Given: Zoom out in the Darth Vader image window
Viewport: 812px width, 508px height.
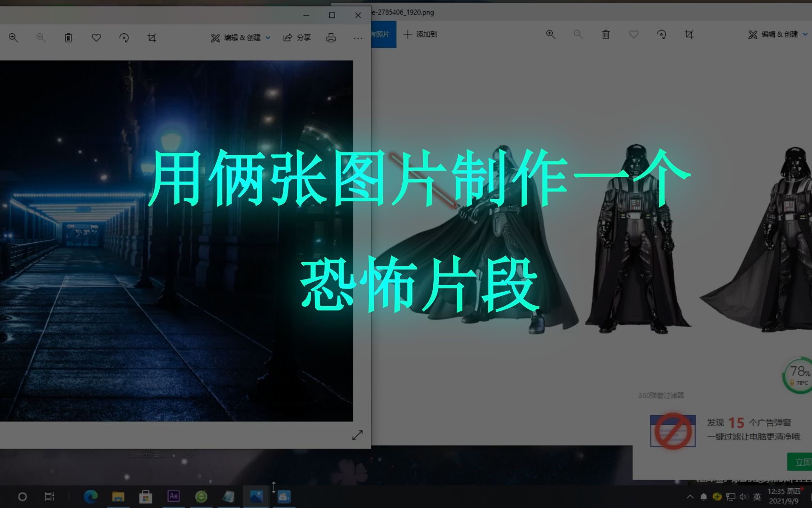Looking at the screenshot, I should (578, 34).
